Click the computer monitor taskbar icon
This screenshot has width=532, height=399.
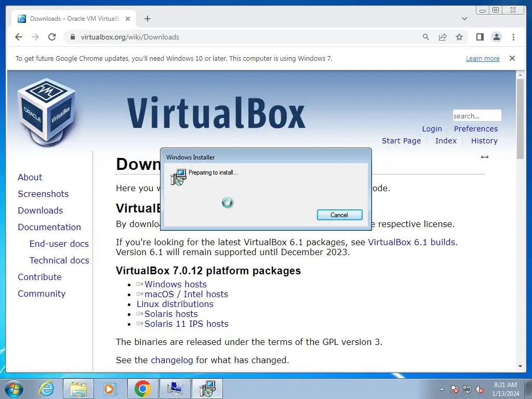point(175,389)
